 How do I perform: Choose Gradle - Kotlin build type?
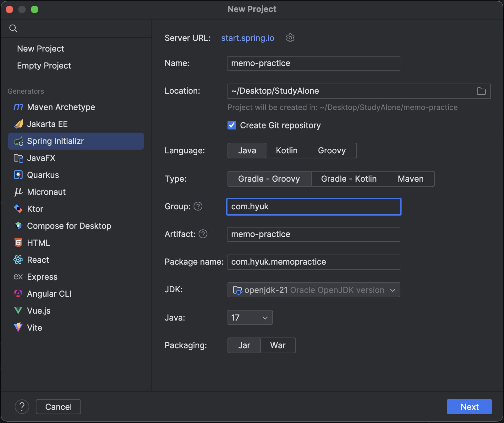(x=349, y=179)
